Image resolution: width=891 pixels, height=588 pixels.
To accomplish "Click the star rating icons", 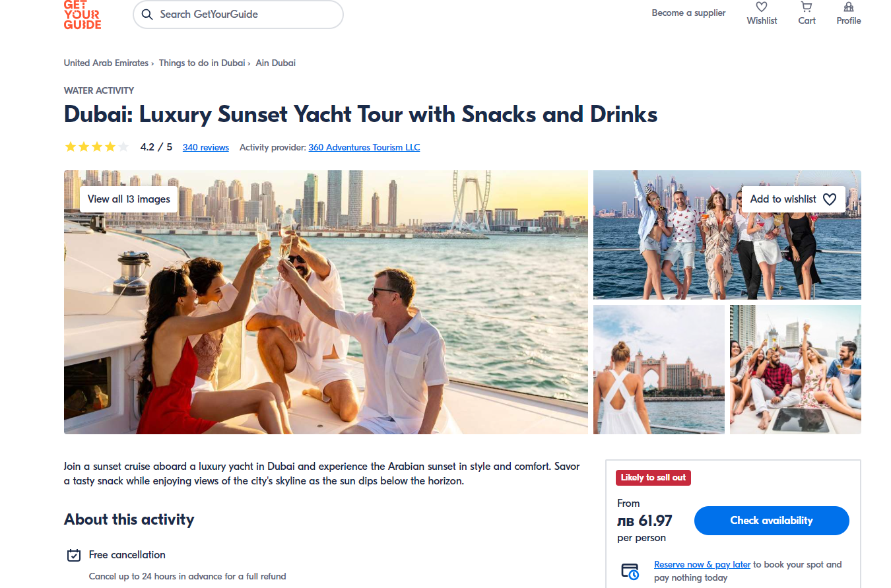I will pyautogui.click(x=96, y=147).
